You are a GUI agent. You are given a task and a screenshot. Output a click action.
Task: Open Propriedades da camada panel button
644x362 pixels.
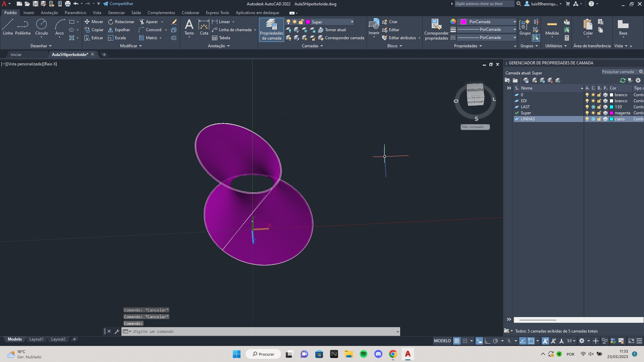271,29
